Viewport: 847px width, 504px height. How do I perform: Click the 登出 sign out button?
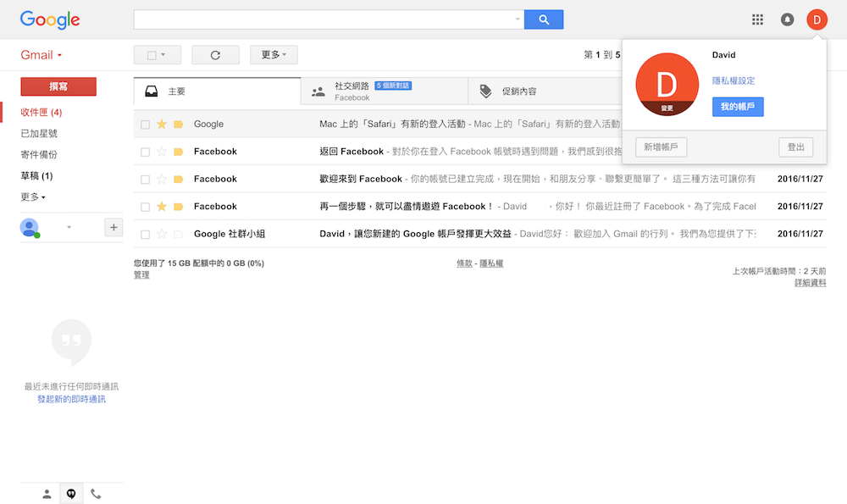pyautogui.click(x=795, y=147)
